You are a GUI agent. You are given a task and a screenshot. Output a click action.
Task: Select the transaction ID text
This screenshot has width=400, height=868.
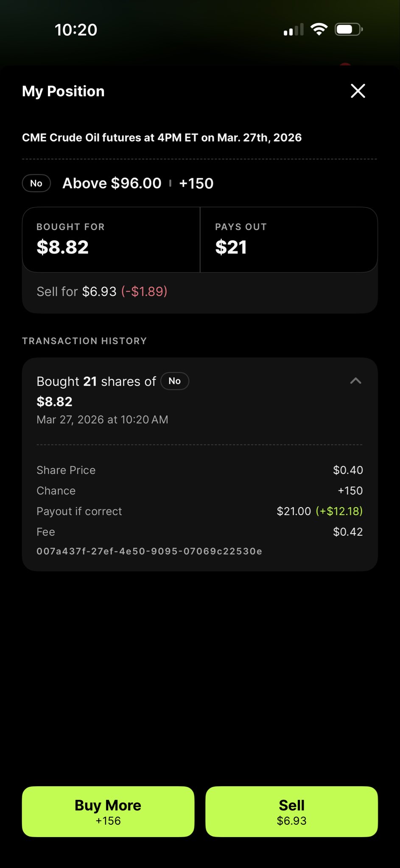(149, 551)
